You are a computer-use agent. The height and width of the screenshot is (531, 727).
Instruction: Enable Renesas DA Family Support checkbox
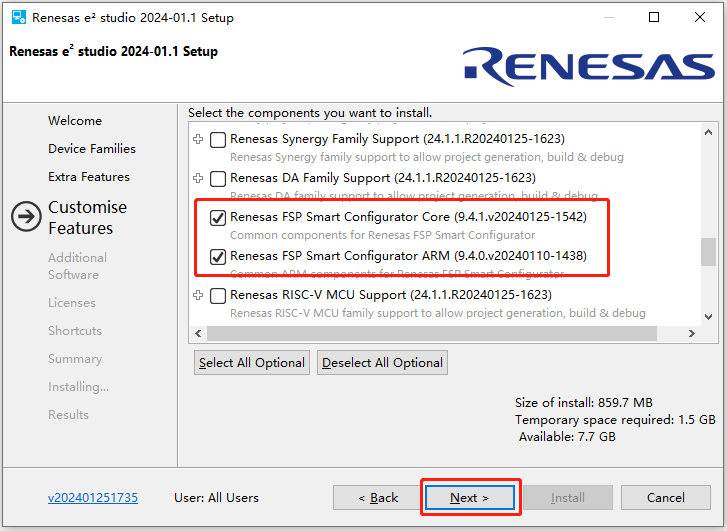click(218, 178)
